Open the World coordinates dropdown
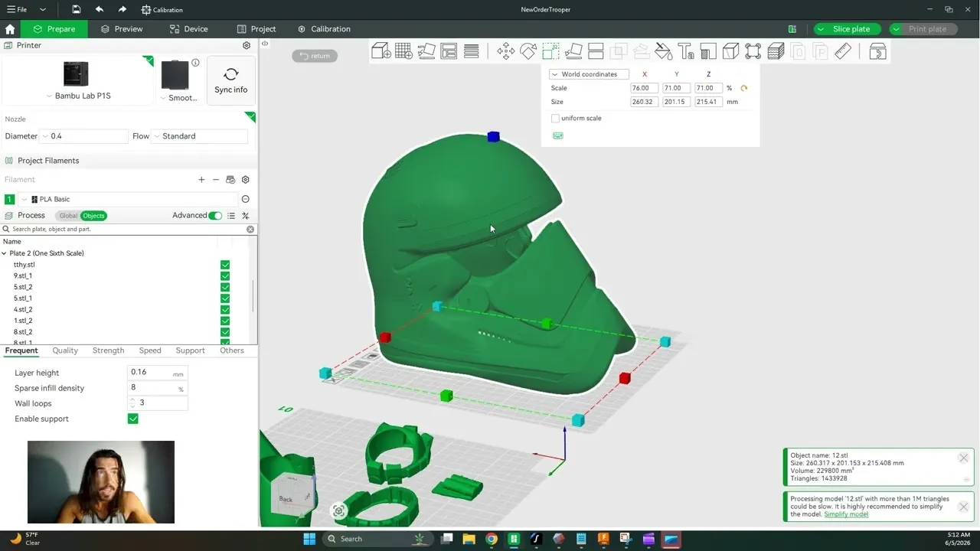The height and width of the screenshot is (551, 980). (x=589, y=74)
